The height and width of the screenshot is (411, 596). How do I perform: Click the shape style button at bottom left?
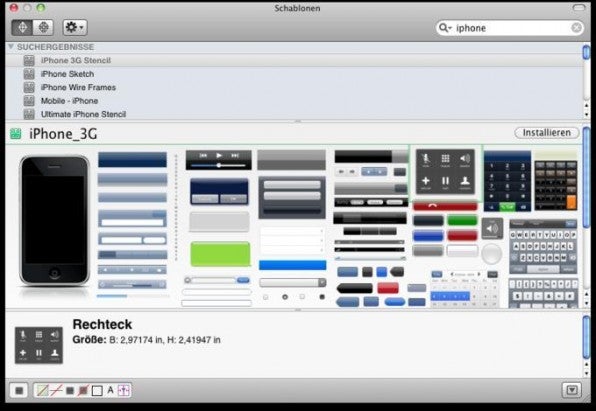coord(19,390)
